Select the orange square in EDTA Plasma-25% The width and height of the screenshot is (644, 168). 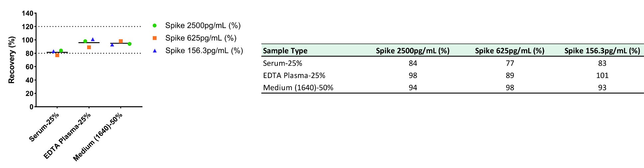pyautogui.click(x=89, y=47)
